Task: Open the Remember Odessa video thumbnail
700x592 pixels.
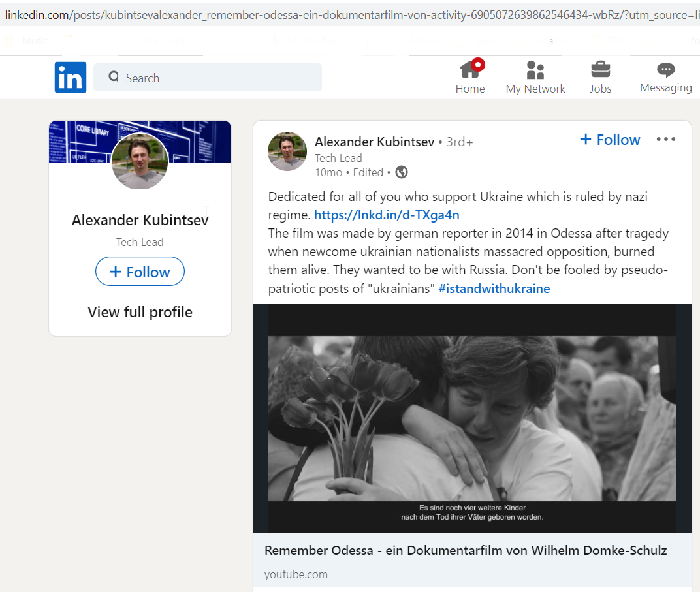Action: (x=472, y=418)
